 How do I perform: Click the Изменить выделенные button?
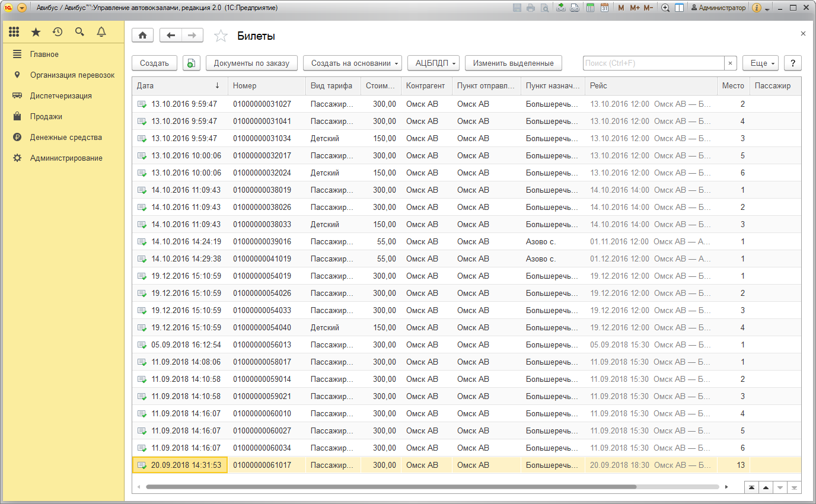[513, 63]
